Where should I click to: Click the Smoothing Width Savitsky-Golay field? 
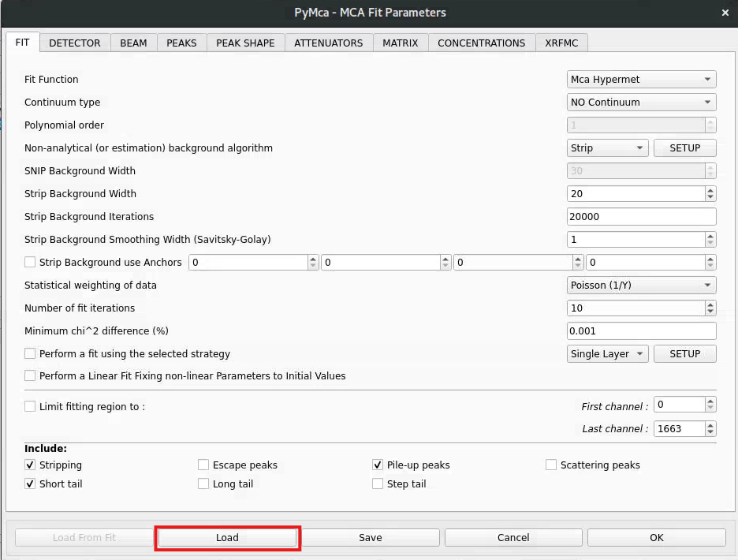(x=635, y=239)
